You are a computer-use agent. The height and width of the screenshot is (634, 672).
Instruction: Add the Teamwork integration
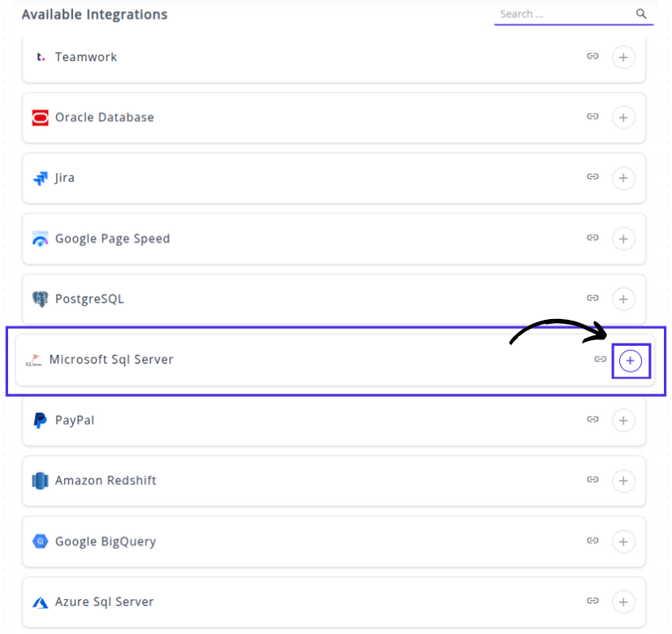(623, 57)
